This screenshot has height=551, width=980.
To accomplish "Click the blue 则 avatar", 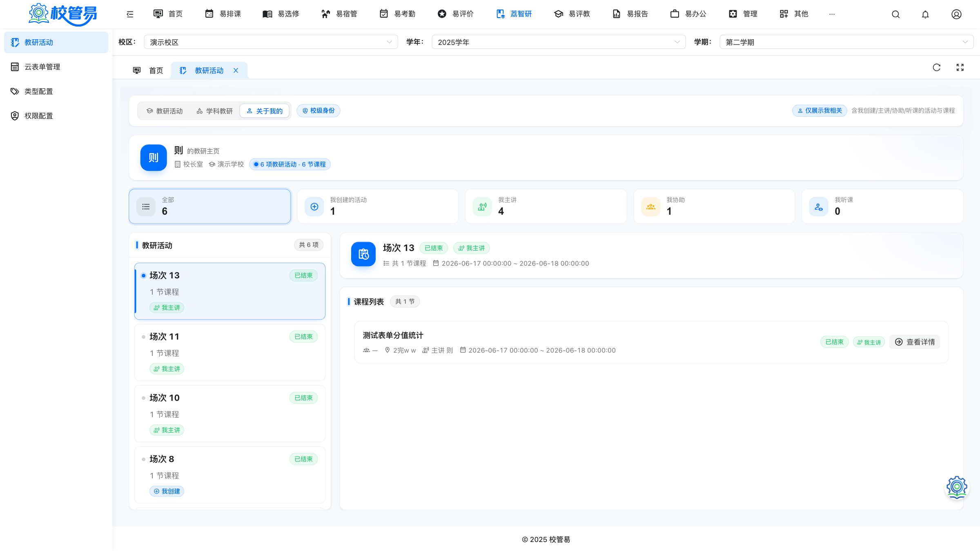I will pos(154,158).
